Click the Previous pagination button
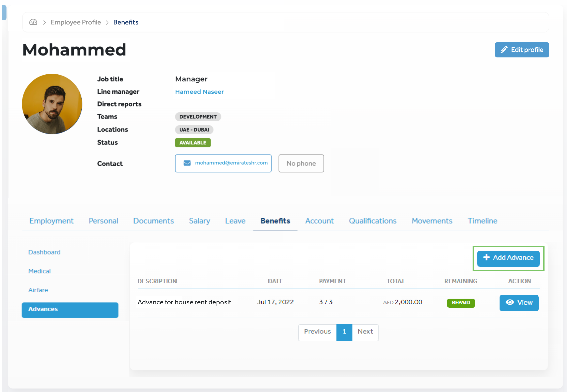The height and width of the screenshot is (392, 567). [x=317, y=332]
